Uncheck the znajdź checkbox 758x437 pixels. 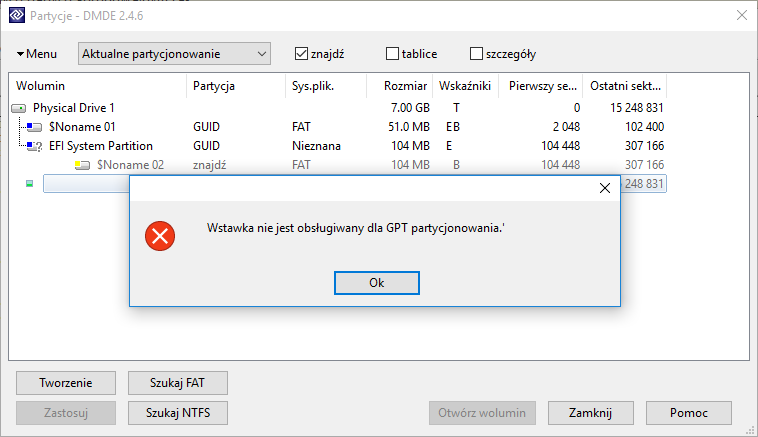[301, 54]
